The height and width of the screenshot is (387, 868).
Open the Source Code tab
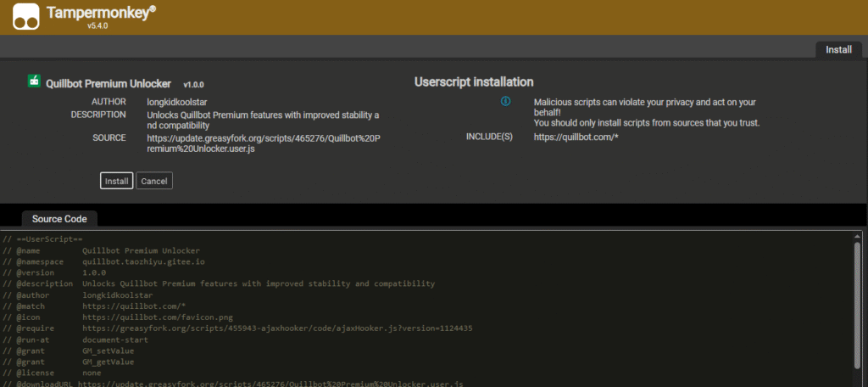click(x=59, y=218)
